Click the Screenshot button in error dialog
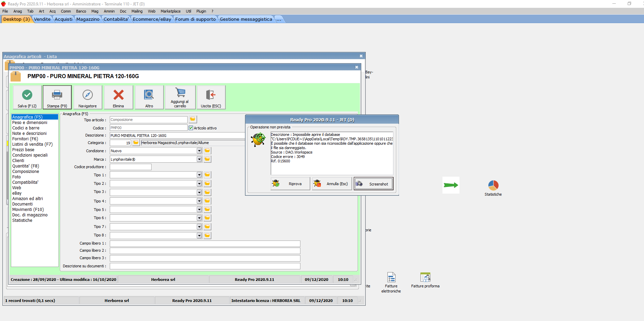The height and width of the screenshot is (321, 644). (373, 184)
